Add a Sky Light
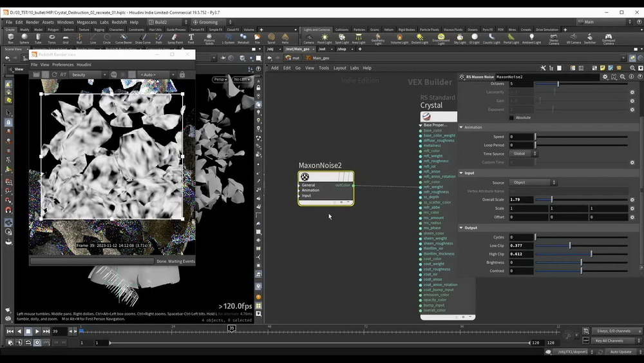Viewport: 644px width, 363px height. [460, 39]
